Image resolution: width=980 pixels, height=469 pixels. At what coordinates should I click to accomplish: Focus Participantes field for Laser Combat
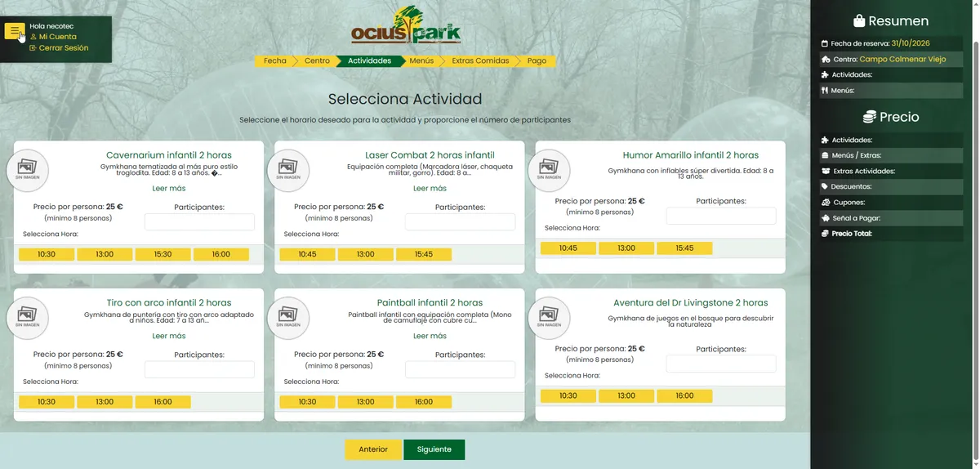tap(460, 221)
